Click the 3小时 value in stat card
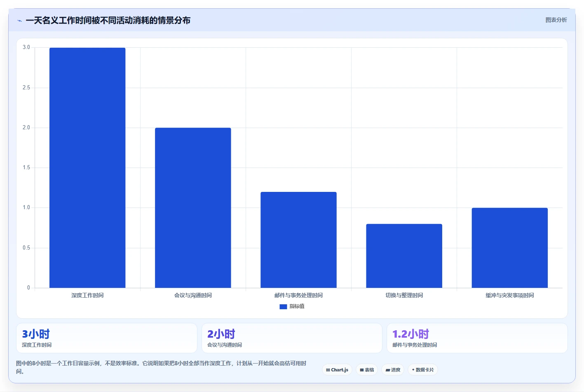This screenshot has width=584, height=392. click(x=36, y=334)
